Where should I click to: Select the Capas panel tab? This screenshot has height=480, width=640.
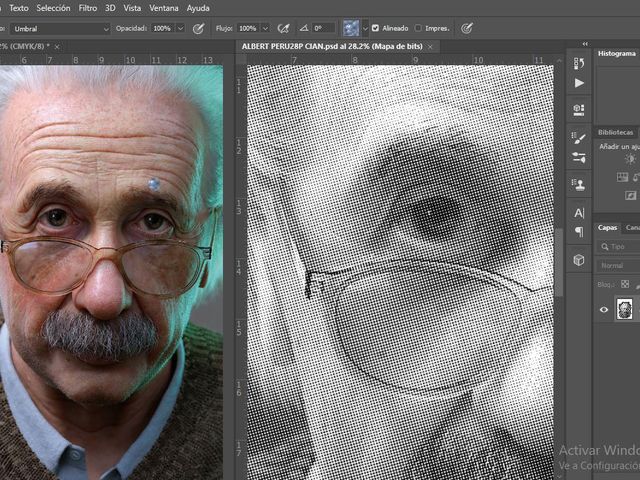(607, 227)
